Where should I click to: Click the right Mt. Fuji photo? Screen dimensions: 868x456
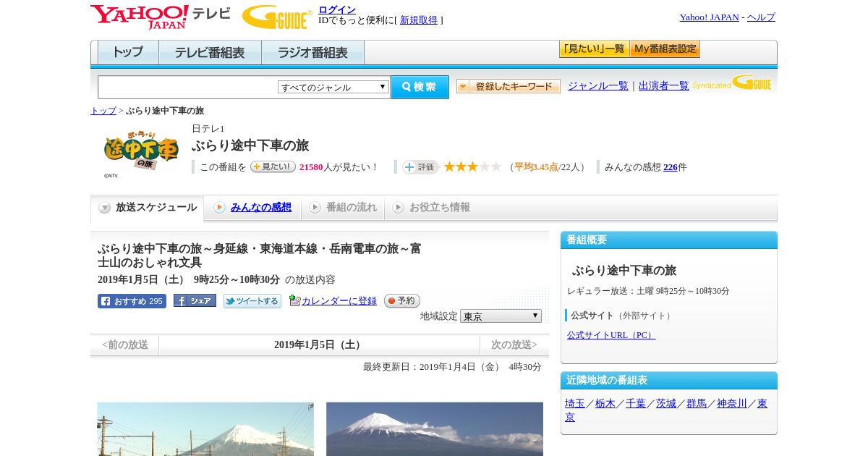pos(435,428)
